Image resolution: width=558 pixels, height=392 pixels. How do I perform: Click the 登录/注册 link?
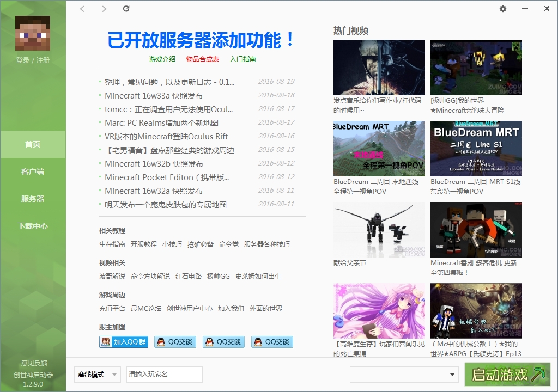click(33, 60)
